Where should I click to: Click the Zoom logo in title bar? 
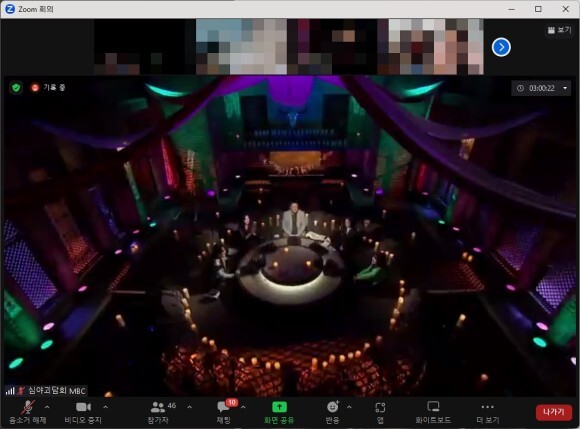tap(10, 9)
